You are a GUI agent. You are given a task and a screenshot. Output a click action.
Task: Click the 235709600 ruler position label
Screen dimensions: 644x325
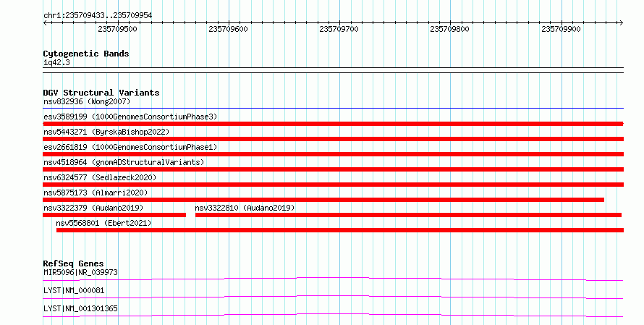228,29
